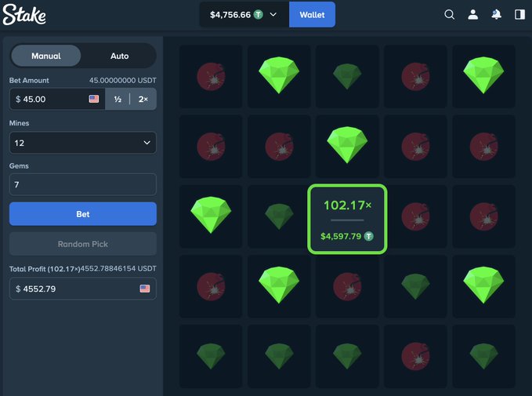This screenshot has height=396, width=532.
Task: Click the Random Pick button
Action: (83, 244)
